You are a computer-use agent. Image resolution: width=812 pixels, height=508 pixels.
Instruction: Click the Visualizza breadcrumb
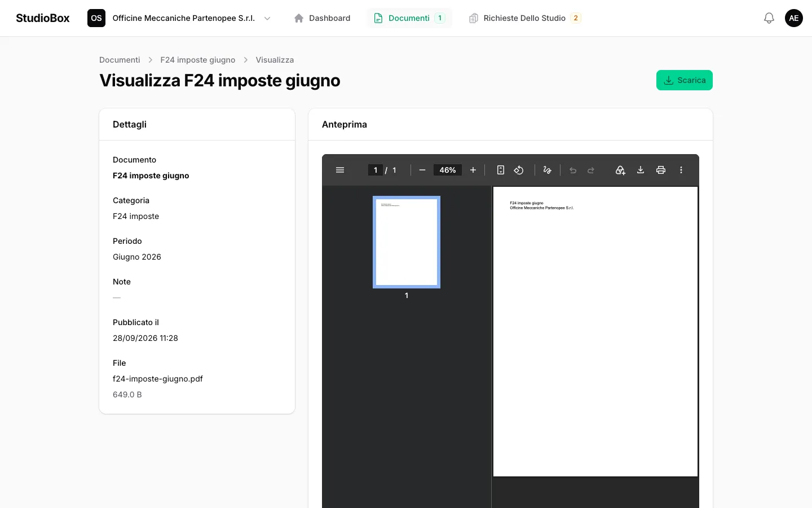point(275,60)
